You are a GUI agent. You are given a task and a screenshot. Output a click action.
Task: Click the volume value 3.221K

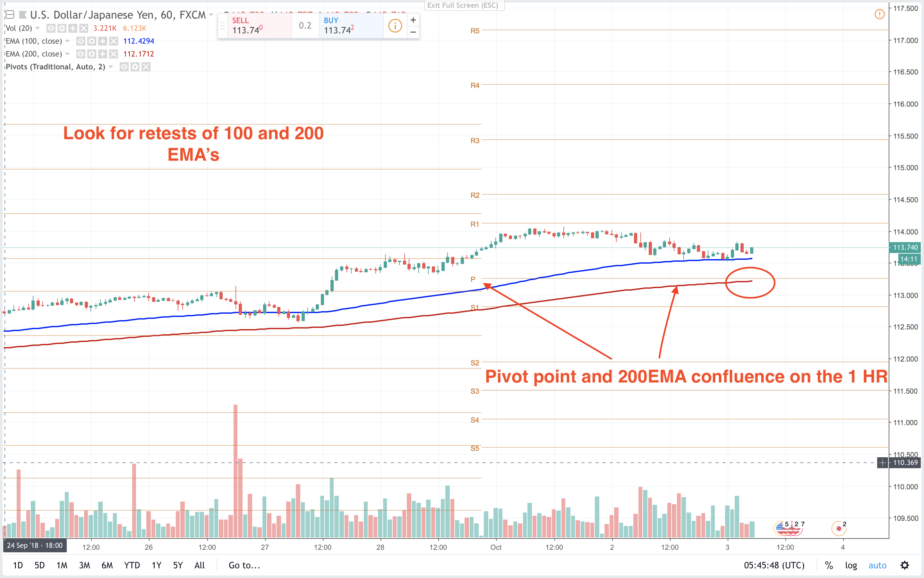pos(105,28)
